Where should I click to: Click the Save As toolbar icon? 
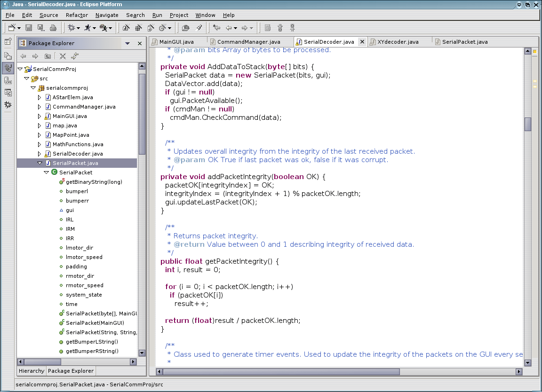pyautogui.click(x=41, y=28)
